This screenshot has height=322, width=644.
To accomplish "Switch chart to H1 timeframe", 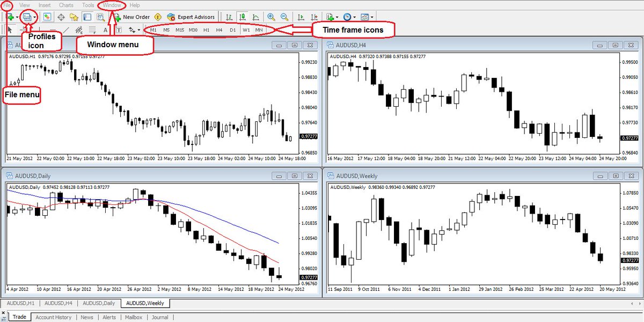I will (x=207, y=30).
